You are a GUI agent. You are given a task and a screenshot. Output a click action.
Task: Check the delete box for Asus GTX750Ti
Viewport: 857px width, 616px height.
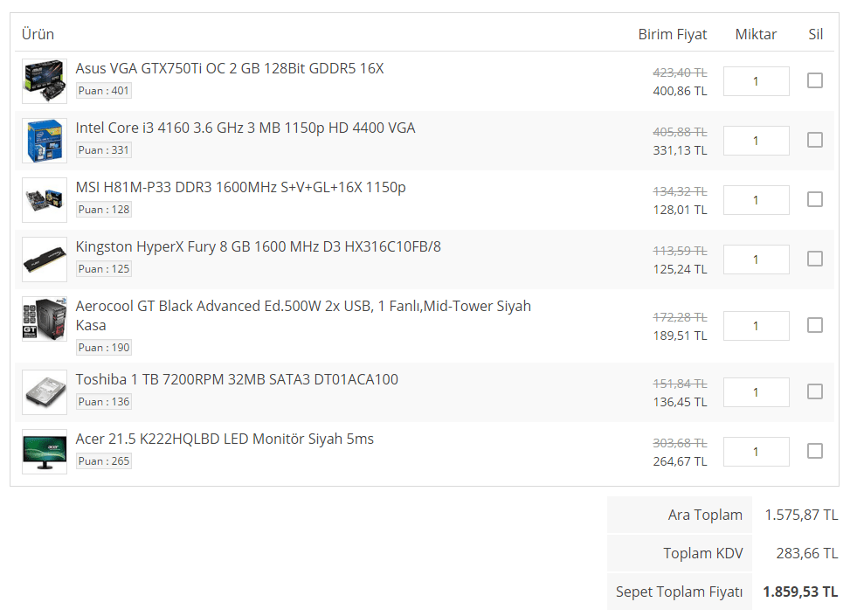click(x=814, y=80)
